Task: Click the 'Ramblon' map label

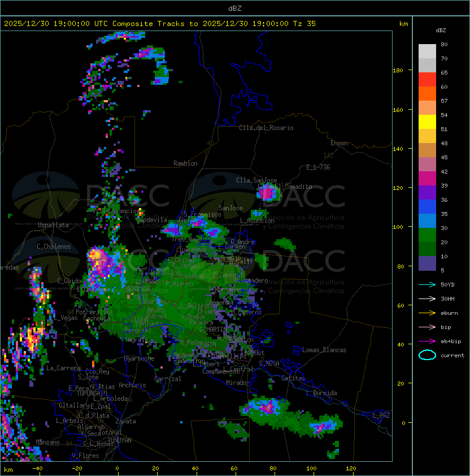Action: [x=185, y=163]
